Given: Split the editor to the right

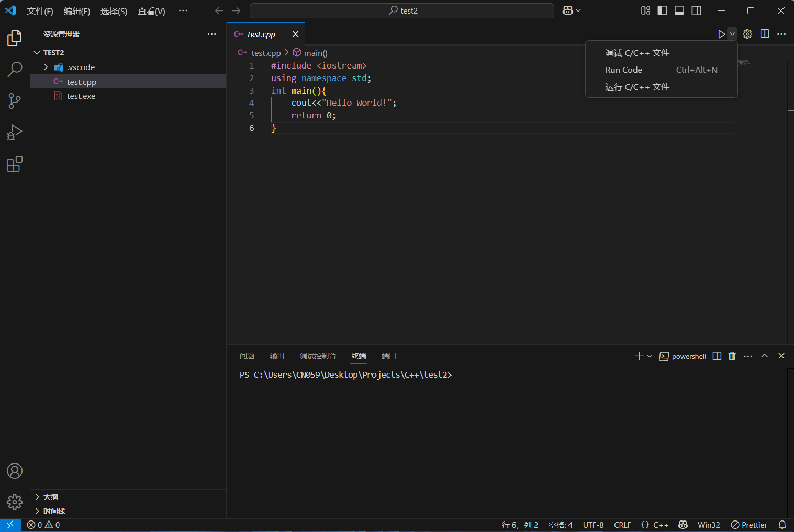Looking at the screenshot, I should [765, 34].
